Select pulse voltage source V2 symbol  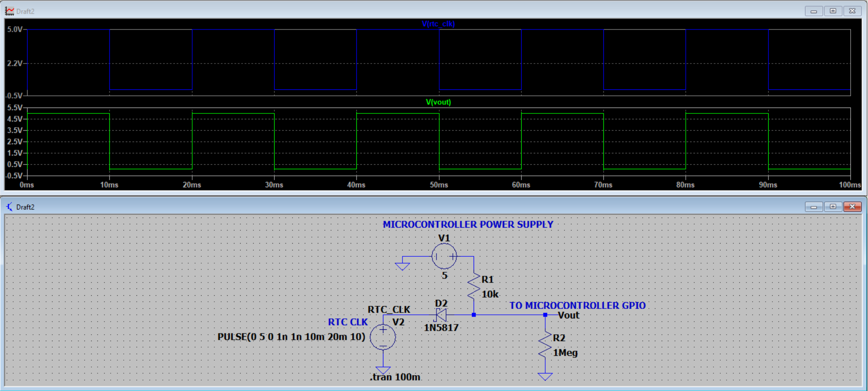coord(383,337)
